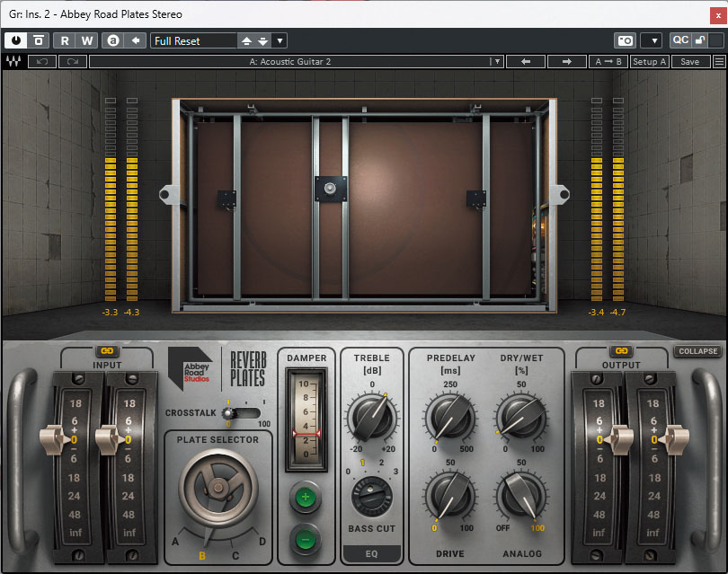The width and height of the screenshot is (728, 574).
Task: Copy setup with A→B button
Action: tap(608, 62)
